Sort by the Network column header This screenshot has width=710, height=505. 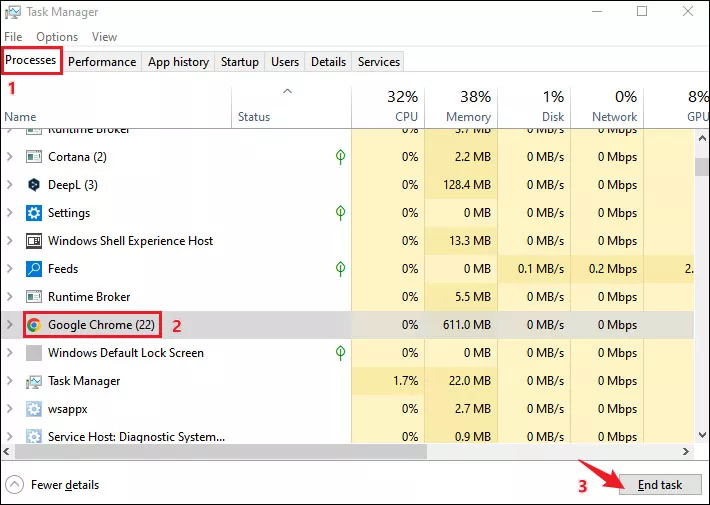[x=607, y=108]
